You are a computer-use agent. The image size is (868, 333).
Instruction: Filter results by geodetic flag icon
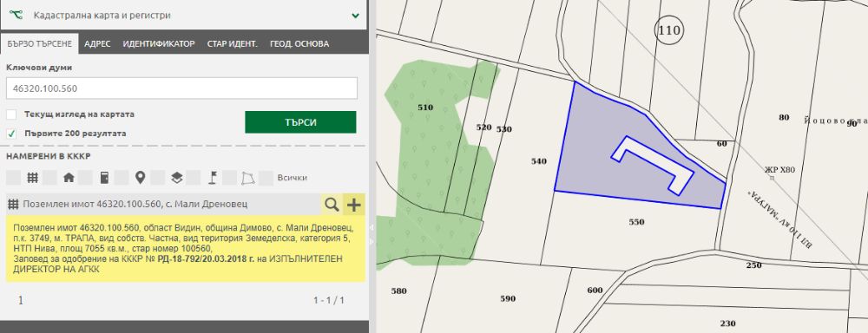click(212, 178)
